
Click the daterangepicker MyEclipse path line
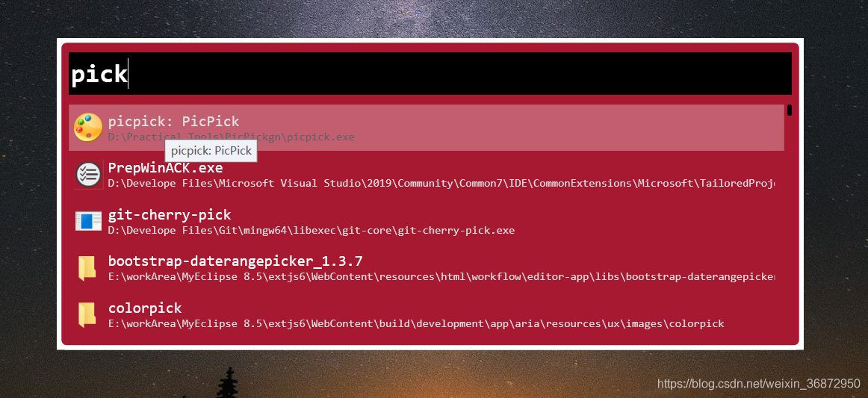pos(441,277)
